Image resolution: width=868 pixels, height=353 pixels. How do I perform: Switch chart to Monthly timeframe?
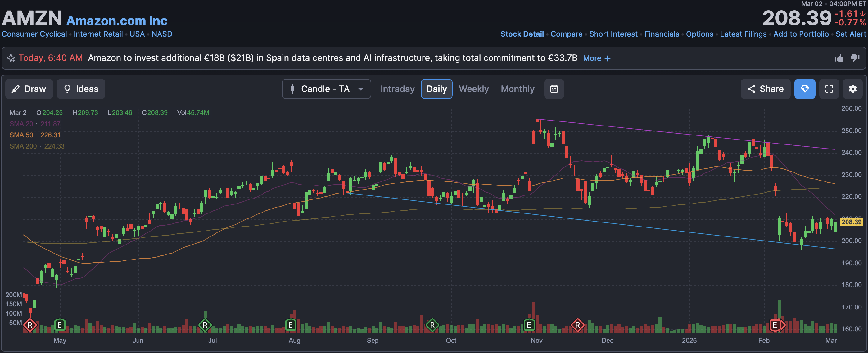517,89
